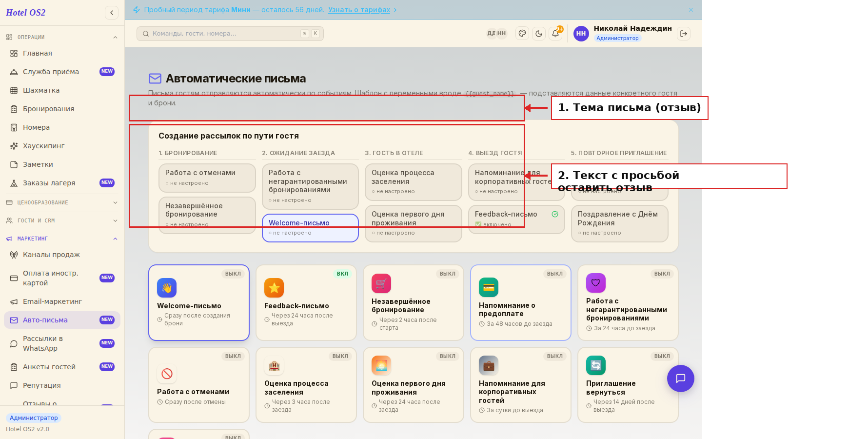Collapse the МАРКЕТИНГ sidebar section
The height and width of the screenshot is (439, 868).
[x=62, y=239]
